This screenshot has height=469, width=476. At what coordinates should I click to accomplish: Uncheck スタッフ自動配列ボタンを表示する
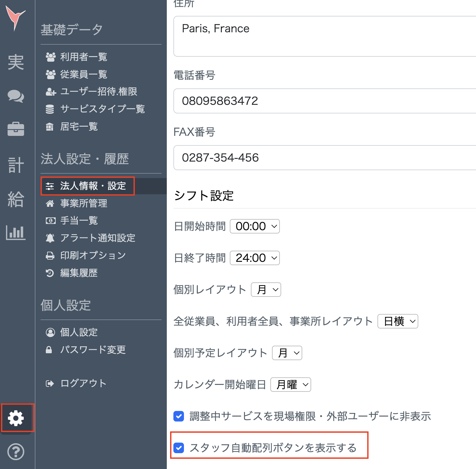(178, 448)
